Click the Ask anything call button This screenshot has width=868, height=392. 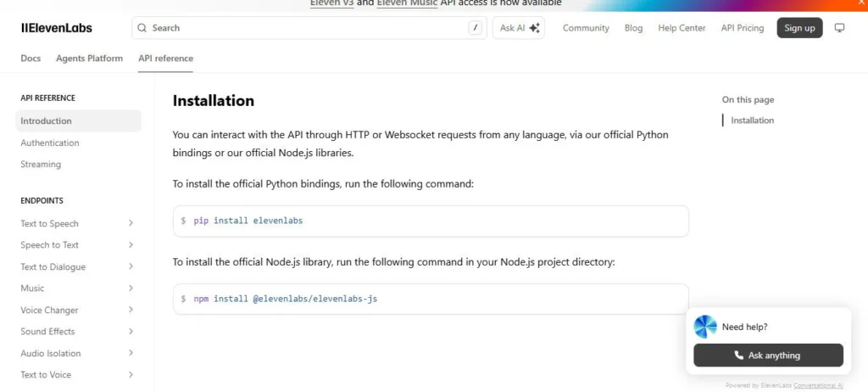click(x=768, y=356)
